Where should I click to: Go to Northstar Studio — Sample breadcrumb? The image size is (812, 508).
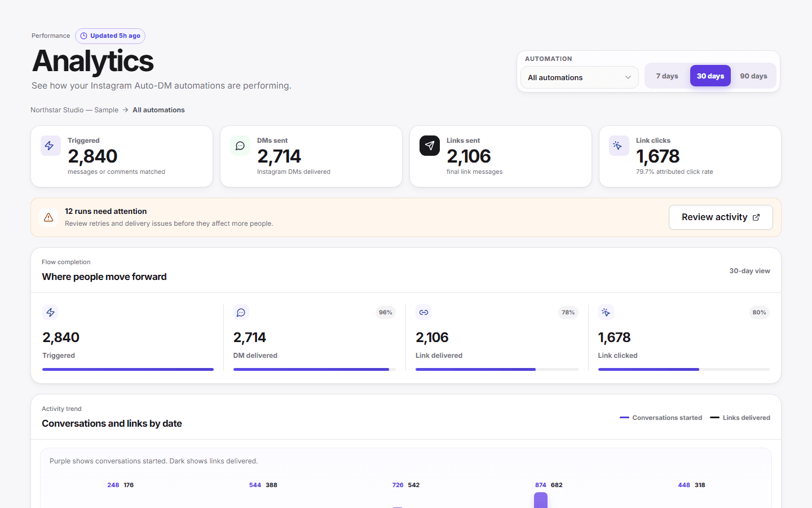(74, 110)
